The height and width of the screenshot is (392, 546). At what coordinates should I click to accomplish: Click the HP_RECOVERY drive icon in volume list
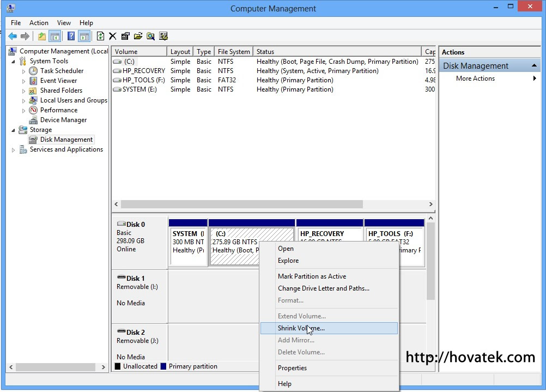(117, 71)
